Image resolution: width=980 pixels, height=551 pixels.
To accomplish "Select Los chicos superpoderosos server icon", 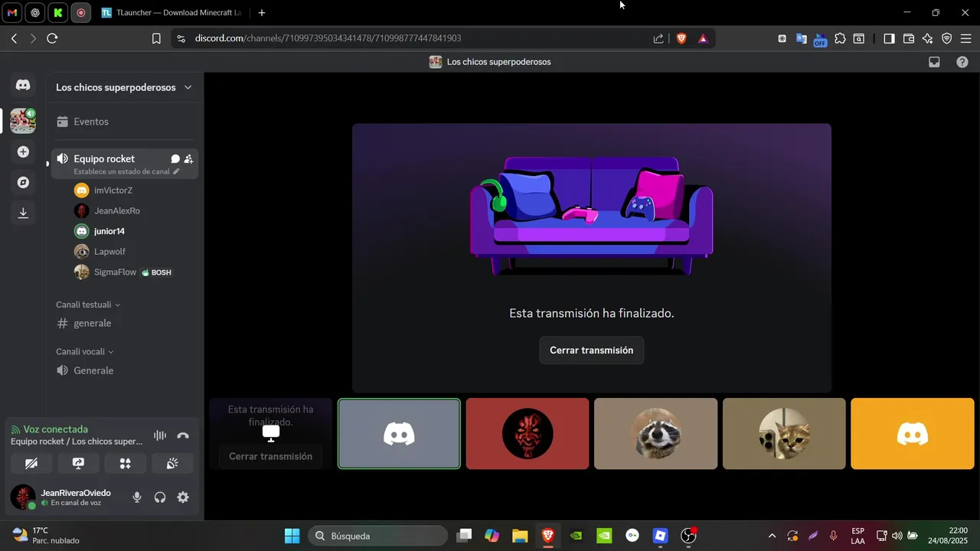I will [x=23, y=121].
